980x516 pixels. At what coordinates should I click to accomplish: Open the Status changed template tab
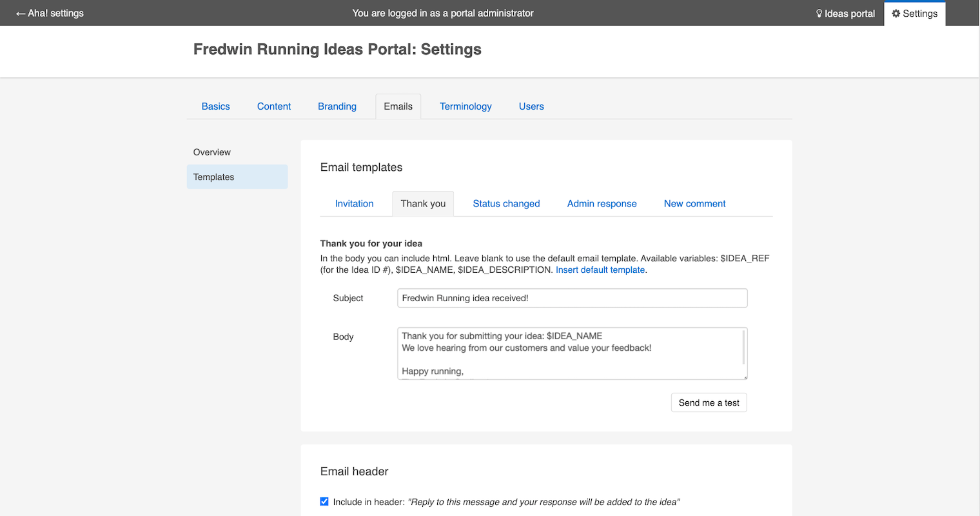[x=506, y=203]
